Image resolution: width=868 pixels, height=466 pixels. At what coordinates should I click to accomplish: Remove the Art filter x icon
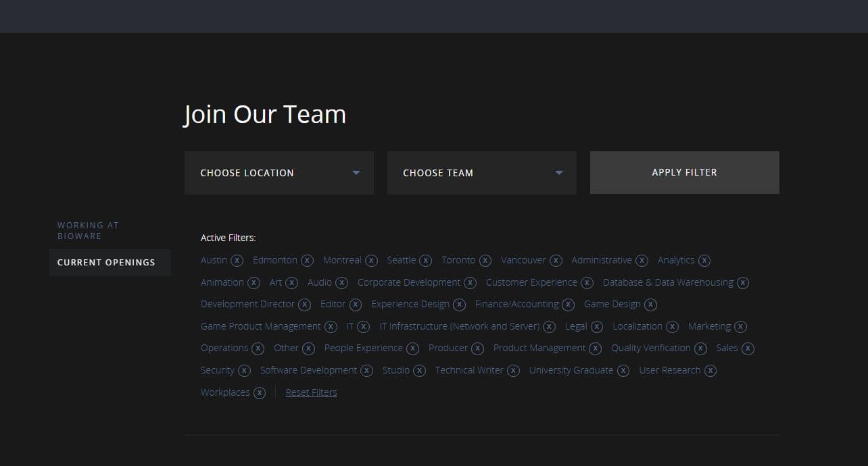[291, 283]
